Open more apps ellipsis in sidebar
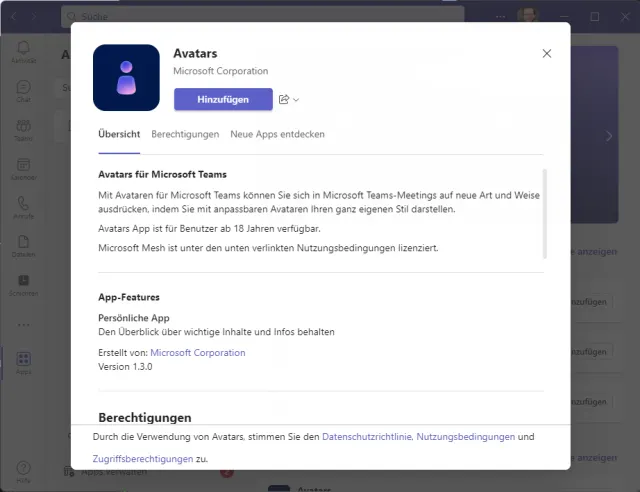 coord(23,325)
